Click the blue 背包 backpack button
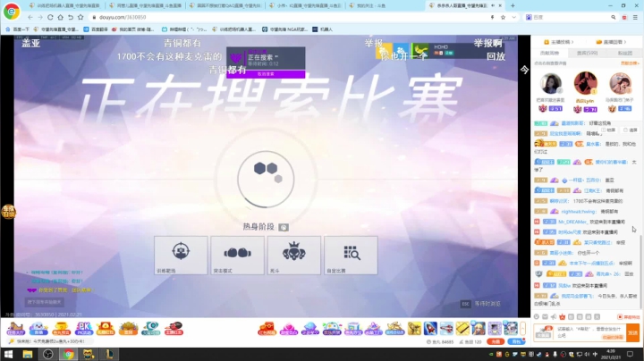 [516, 341]
